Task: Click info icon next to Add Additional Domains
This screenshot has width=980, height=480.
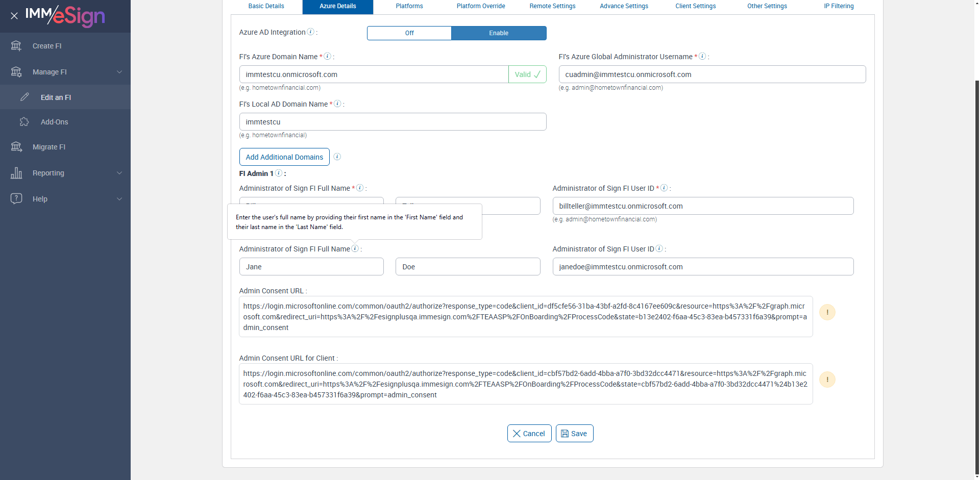Action: [x=337, y=157]
